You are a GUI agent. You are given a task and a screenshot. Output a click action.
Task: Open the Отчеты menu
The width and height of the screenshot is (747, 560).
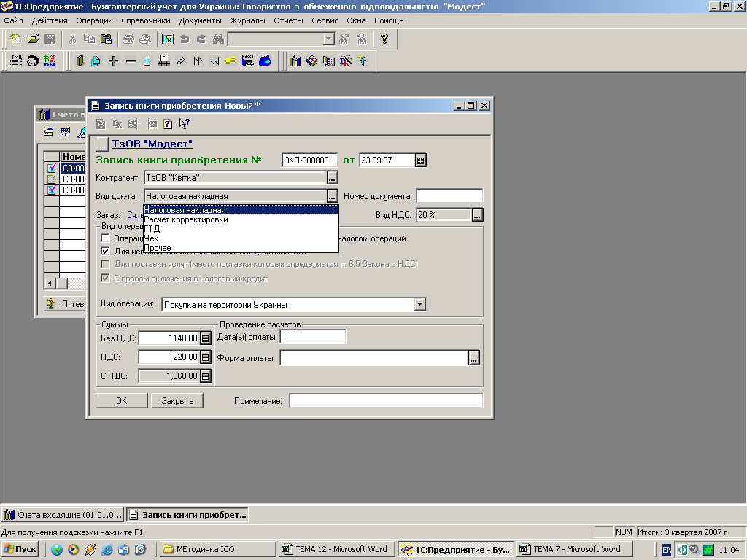click(288, 20)
